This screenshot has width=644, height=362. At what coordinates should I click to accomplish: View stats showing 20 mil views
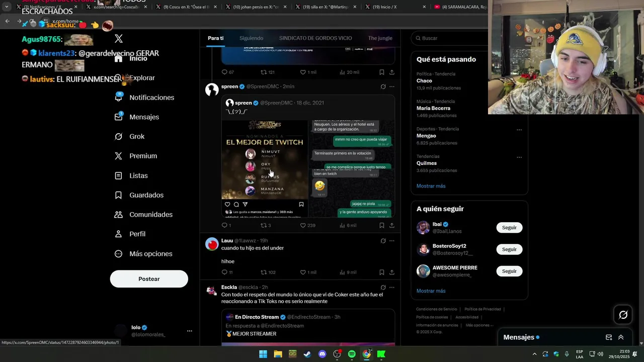(349, 72)
